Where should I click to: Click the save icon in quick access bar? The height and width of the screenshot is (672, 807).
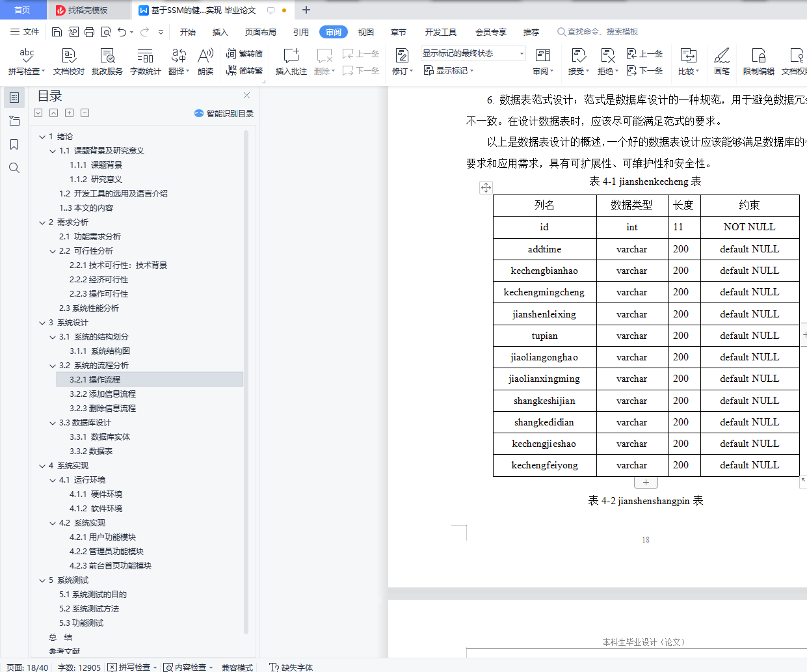57,32
